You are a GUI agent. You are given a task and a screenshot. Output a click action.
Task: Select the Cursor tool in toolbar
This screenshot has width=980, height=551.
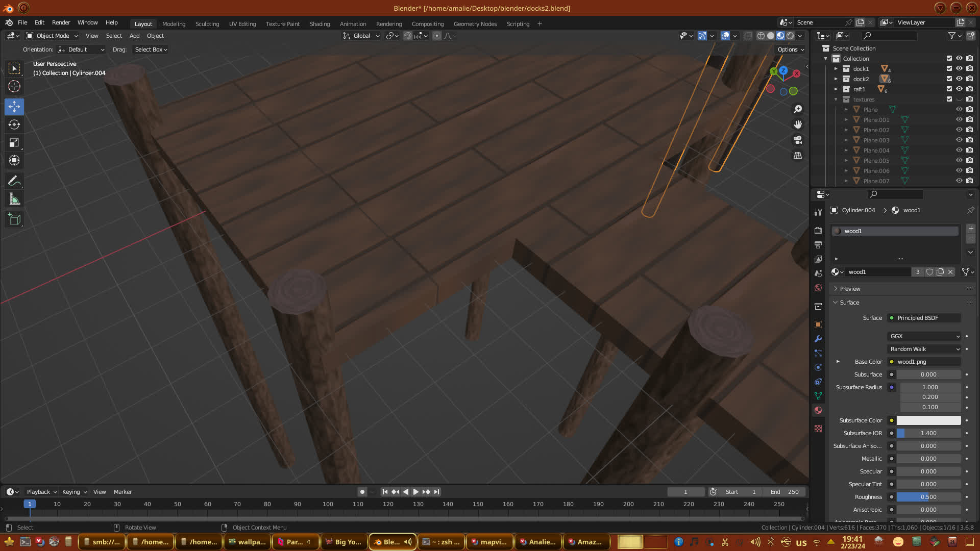[x=14, y=86]
